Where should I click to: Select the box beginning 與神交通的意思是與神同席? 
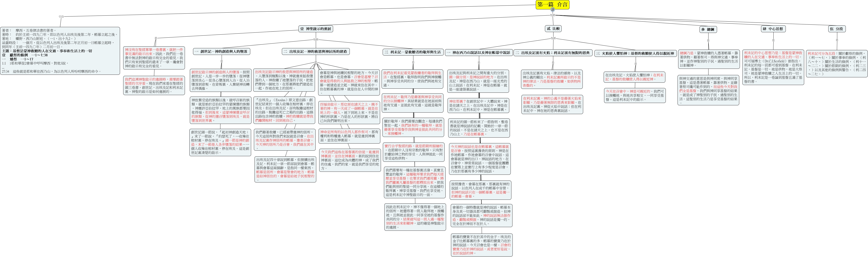pyautogui.click(x=708, y=90)
